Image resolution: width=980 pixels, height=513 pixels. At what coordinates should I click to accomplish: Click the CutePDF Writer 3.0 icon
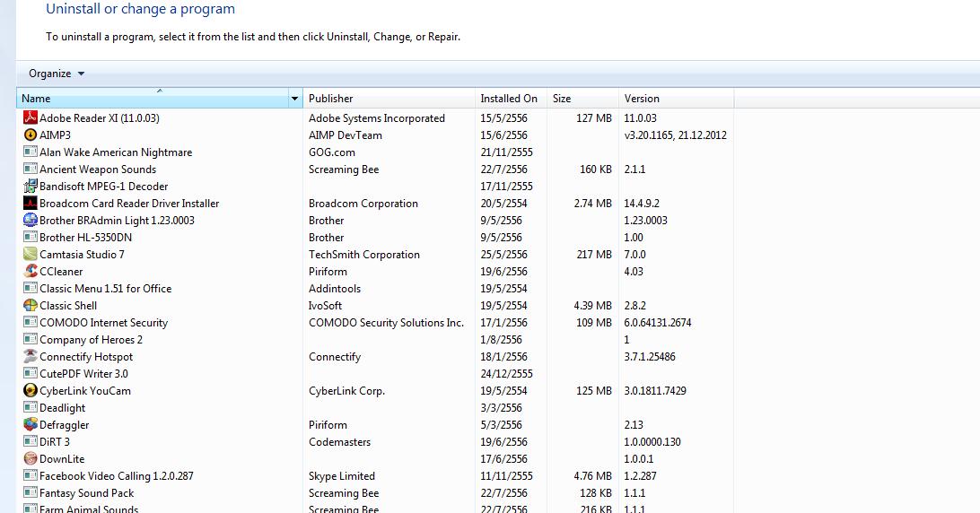pos(30,373)
